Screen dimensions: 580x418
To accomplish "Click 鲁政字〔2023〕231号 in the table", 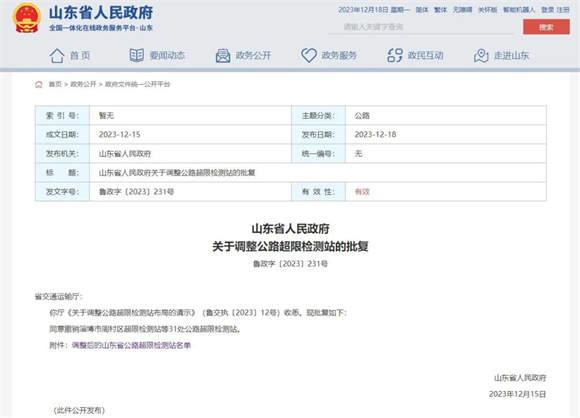I will [136, 192].
